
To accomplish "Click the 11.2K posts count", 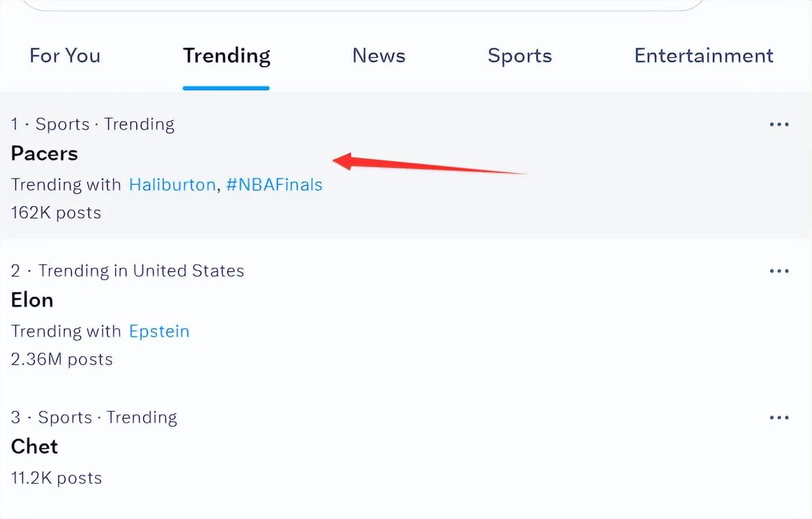I will [56, 478].
